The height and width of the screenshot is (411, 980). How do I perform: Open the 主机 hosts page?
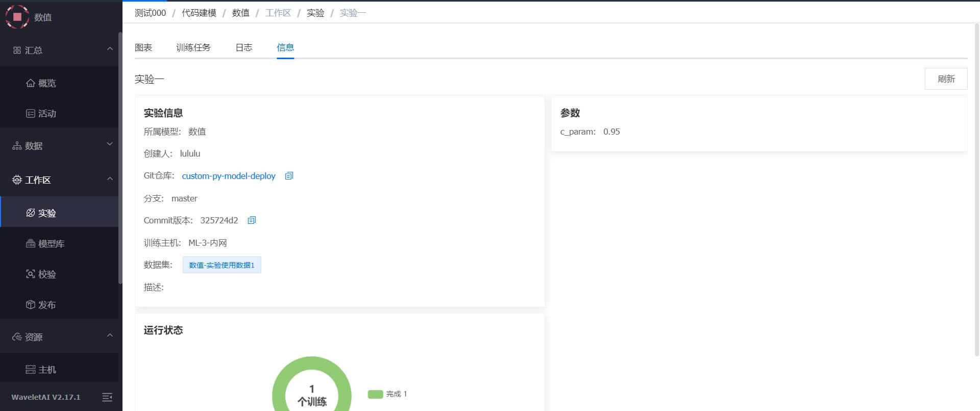tap(59, 369)
